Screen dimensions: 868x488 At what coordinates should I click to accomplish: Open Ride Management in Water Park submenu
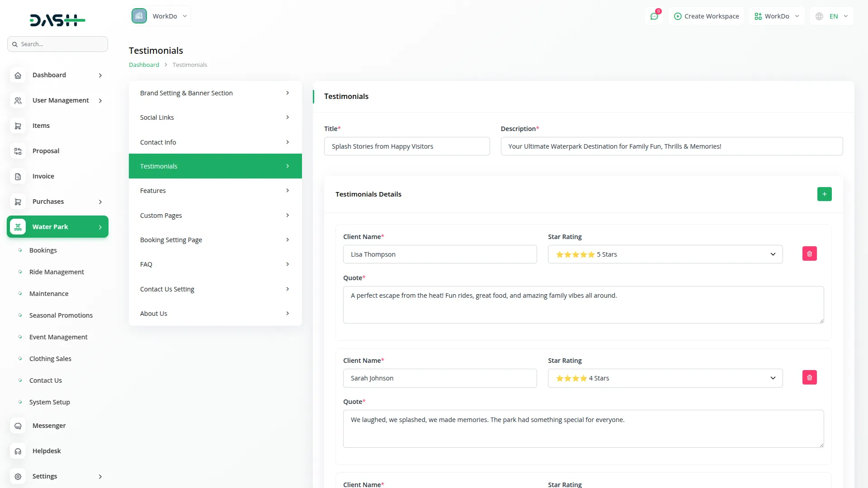[x=57, y=272]
